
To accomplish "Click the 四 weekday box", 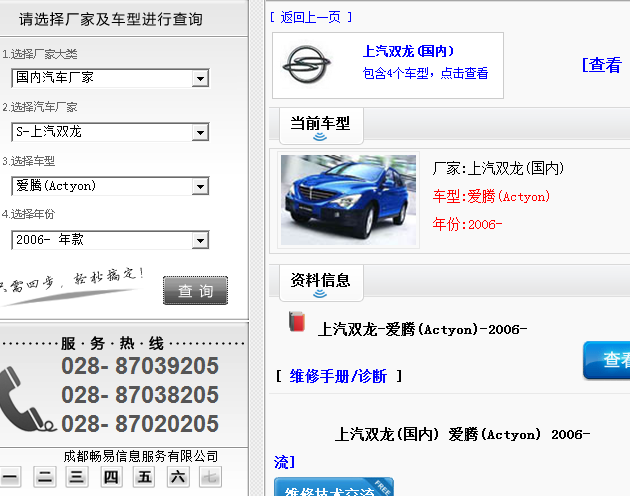I will pyautogui.click(x=111, y=477).
